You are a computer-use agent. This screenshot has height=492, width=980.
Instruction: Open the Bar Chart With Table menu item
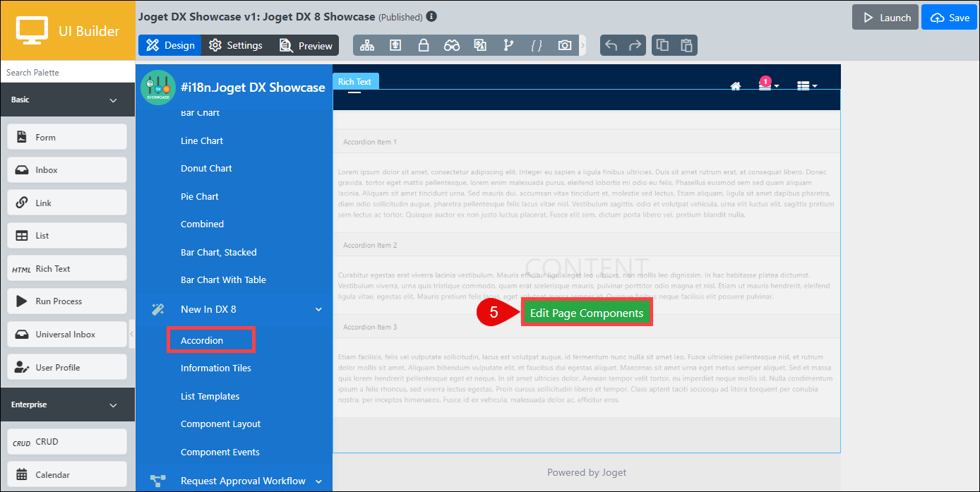(223, 280)
